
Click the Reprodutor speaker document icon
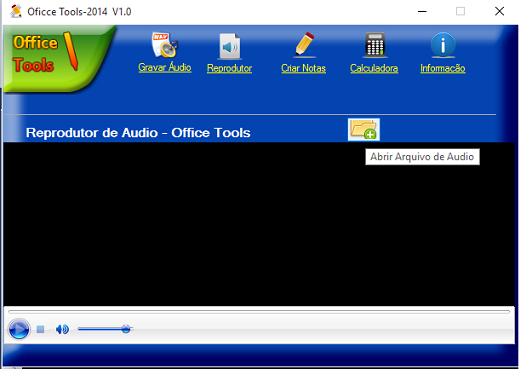(x=230, y=46)
